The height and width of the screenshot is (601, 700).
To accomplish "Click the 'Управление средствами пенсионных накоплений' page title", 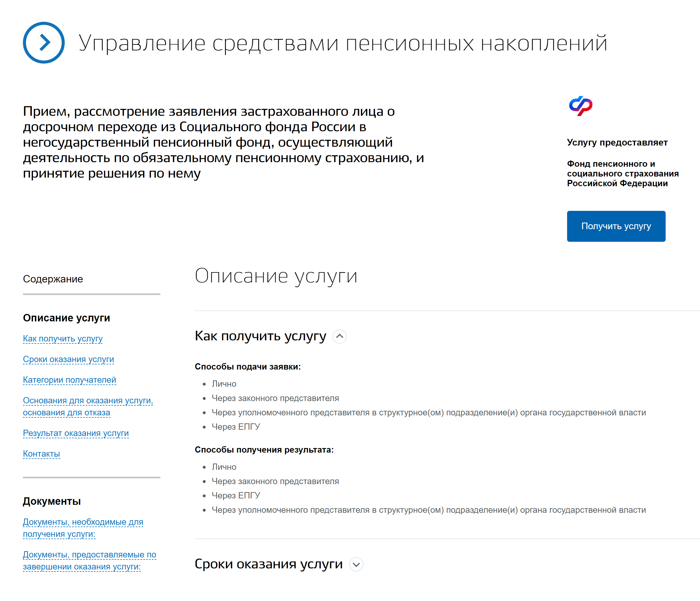I will tap(343, 43).
